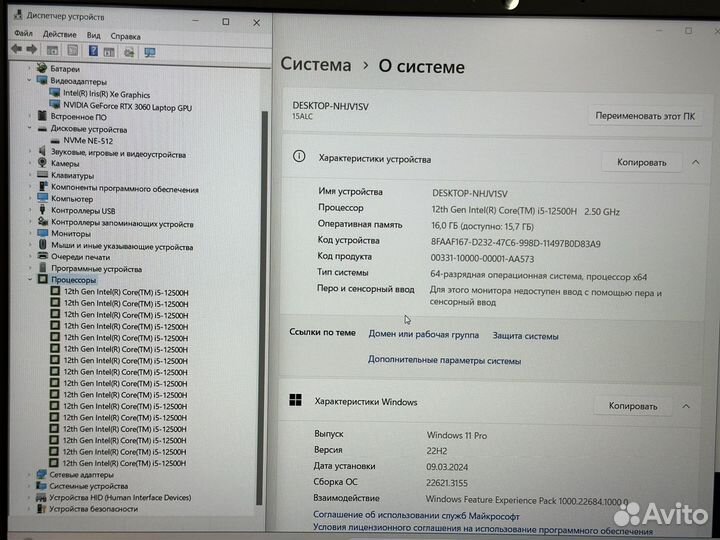The height and width of the screenshot is (540, 720).
Task: Select the Процессоры category label
Action: click(x=73, y=280)
